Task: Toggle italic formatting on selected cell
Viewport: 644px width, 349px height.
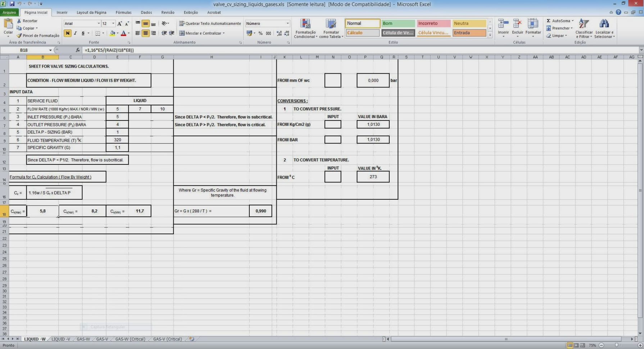Action: [x=75, y=33]
